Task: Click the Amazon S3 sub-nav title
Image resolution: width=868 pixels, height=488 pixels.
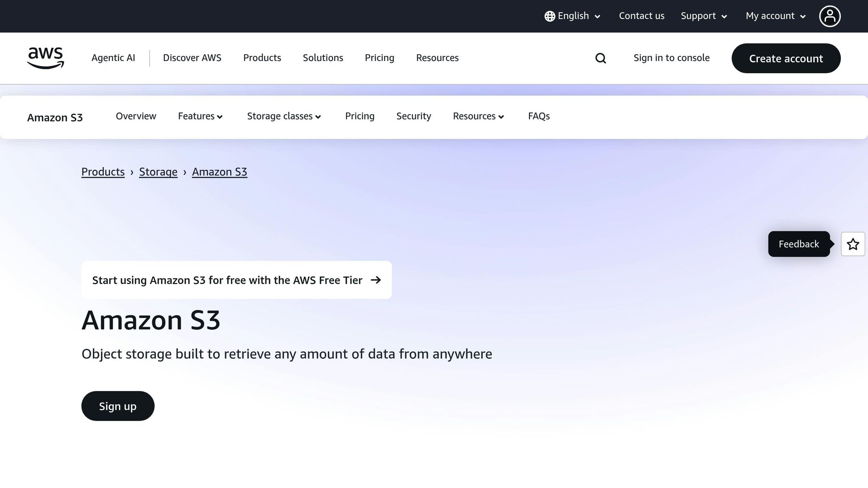Action: coord(55,118)
